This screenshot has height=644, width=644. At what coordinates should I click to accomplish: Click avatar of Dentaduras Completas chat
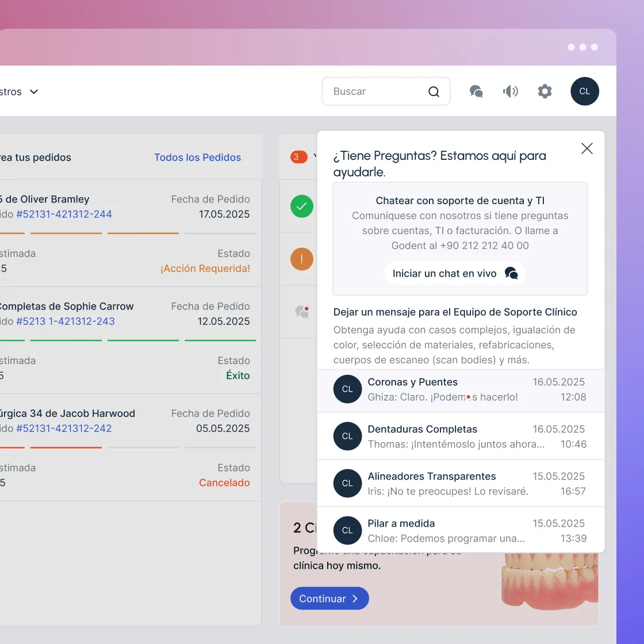click(347, 436)
